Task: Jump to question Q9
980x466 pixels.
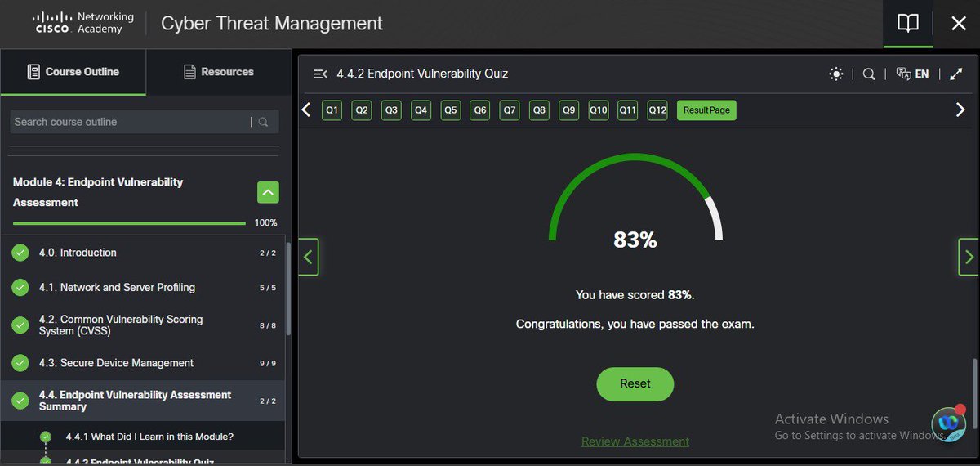Action: tap(569, 110)
